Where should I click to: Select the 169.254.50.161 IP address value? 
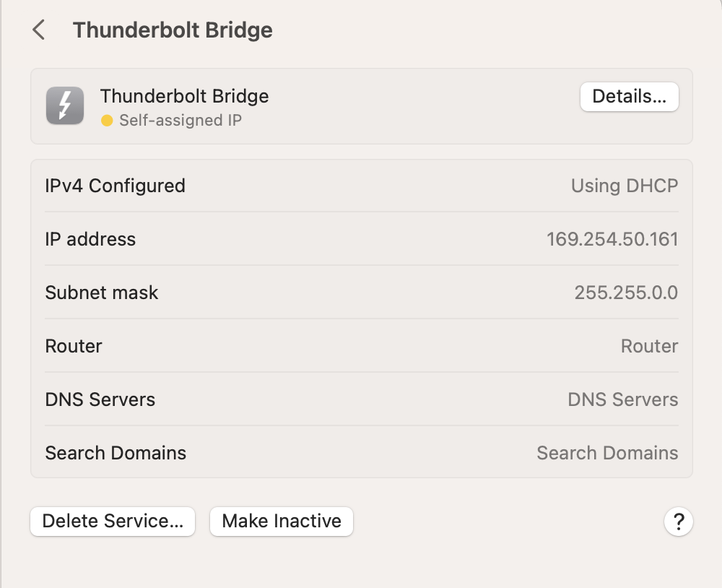612,239
